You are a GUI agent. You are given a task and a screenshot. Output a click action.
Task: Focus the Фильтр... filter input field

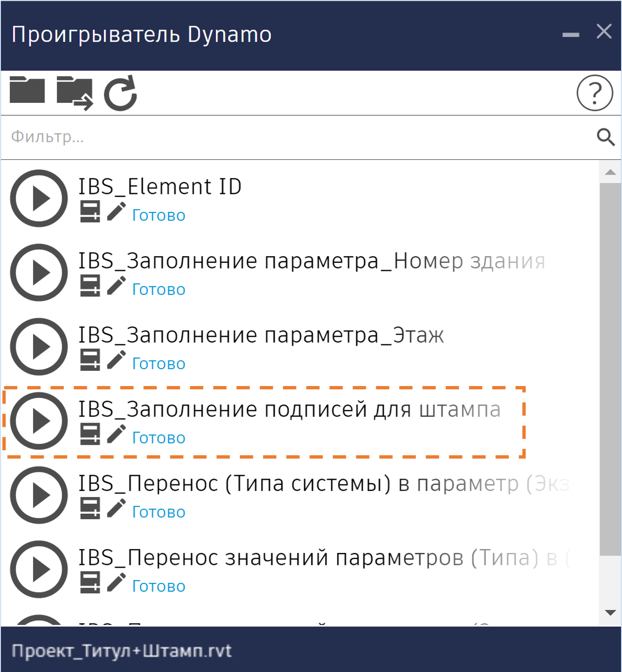coord(299,137)
